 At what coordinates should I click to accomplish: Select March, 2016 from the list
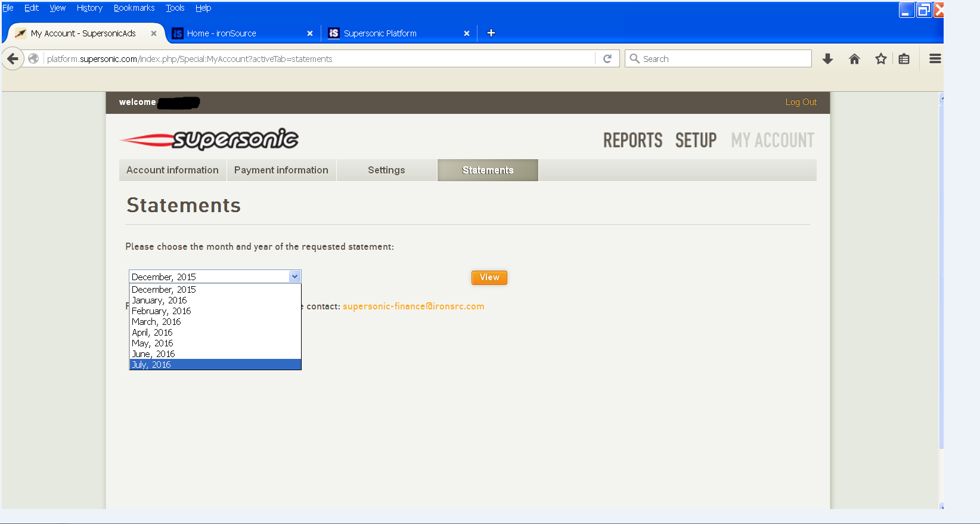coord(215,322)
